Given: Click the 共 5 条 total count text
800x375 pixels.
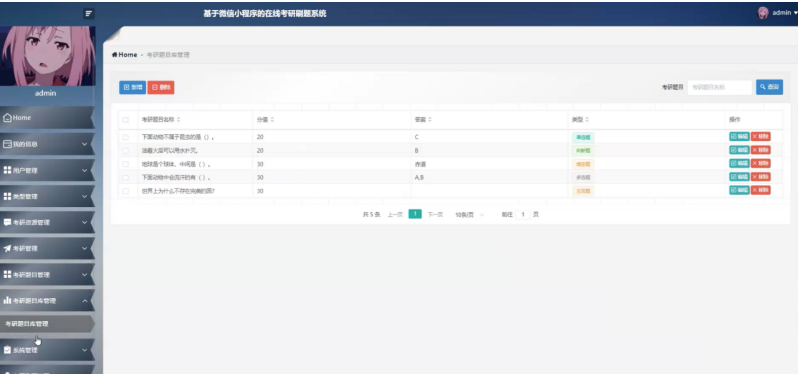Looking at the screenshot, I should click(x=371, y=215).
